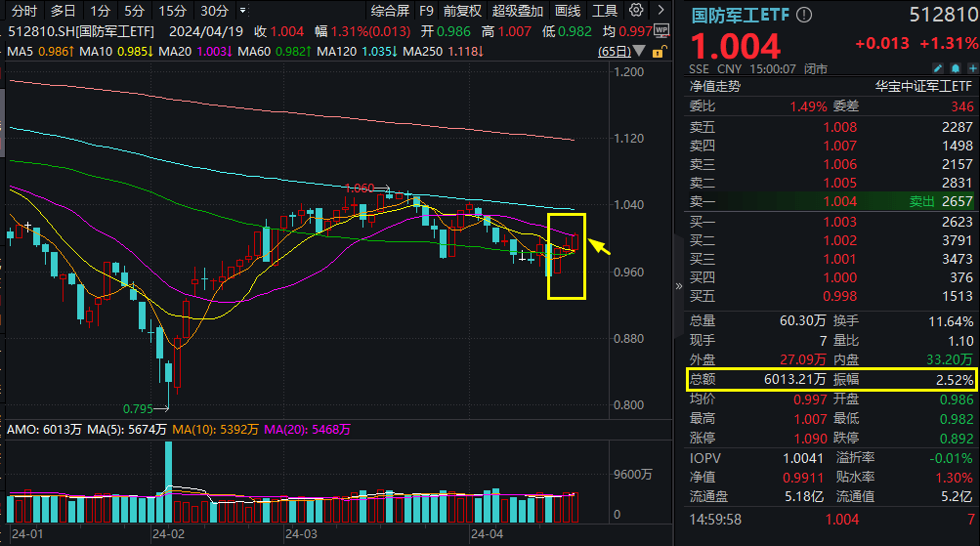Click 买四 bid price 1.000
This screenshot has width=980, height=546.
tap(840, 277)
